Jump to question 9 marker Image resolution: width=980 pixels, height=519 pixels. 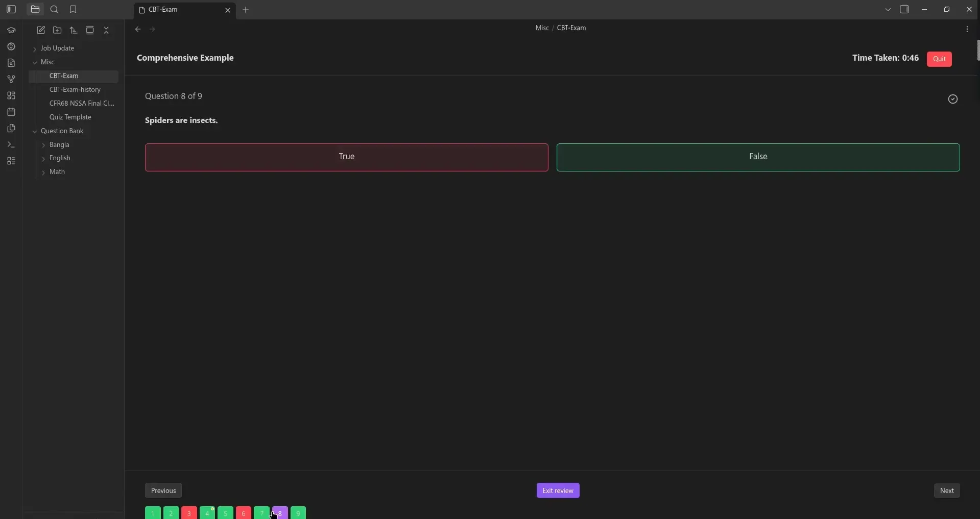(298, 513)
